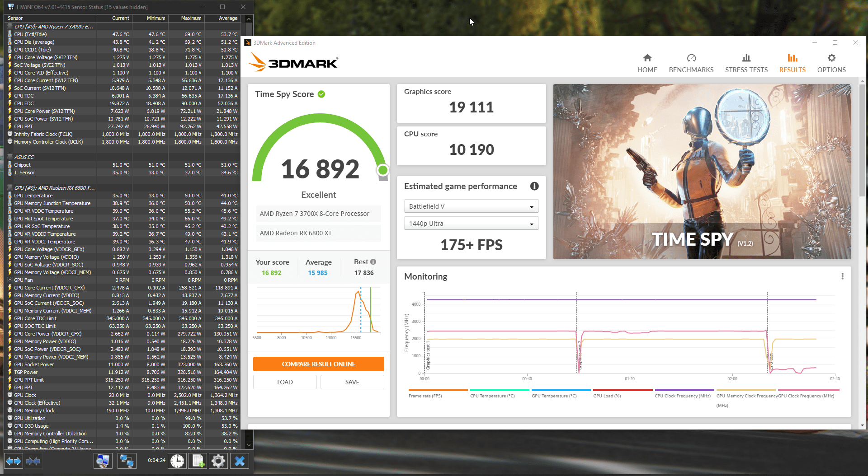Select the CPU (Tctl/Tdie) sensor row
The image size is (868, 476).
[x=122, y=34]
